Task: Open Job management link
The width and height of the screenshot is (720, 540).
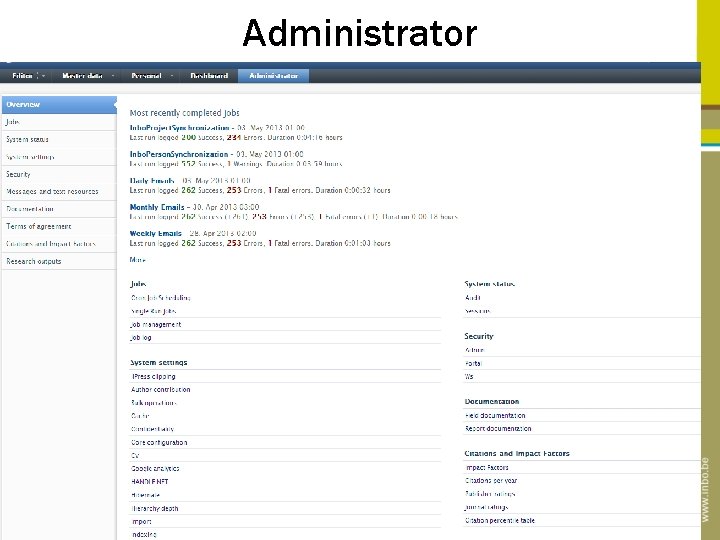Action: pyautogui.click(x=156, y=324)
